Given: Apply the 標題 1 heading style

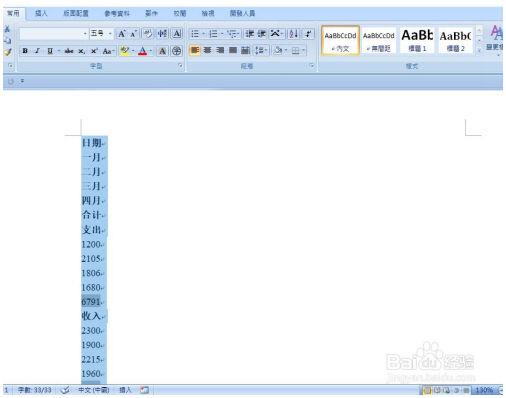Looking at the screenshot, I should coord(417,40).
